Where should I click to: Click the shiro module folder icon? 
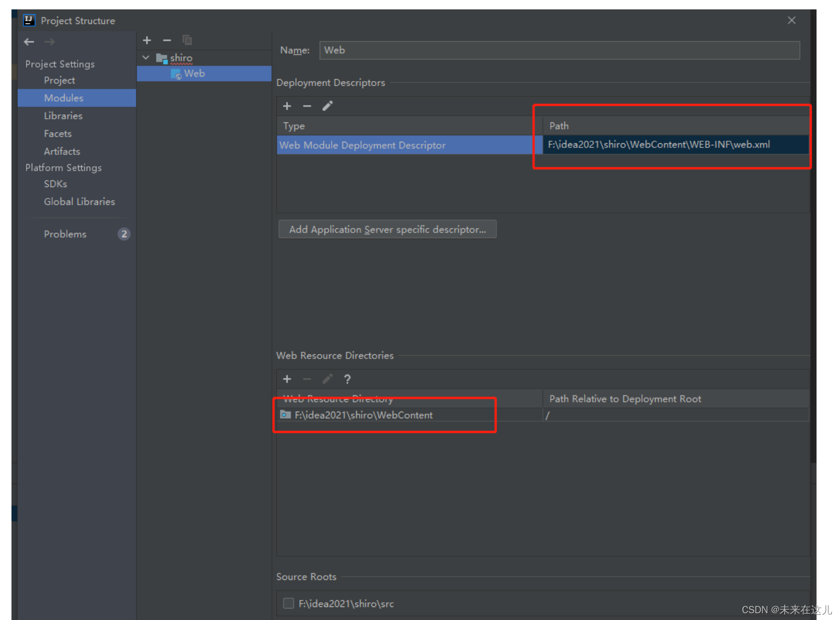pyautogui.click(x=162, y=58)
